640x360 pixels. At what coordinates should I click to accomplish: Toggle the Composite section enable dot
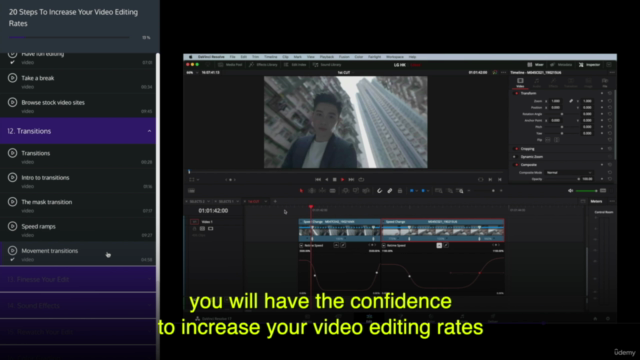pos(516,164)
